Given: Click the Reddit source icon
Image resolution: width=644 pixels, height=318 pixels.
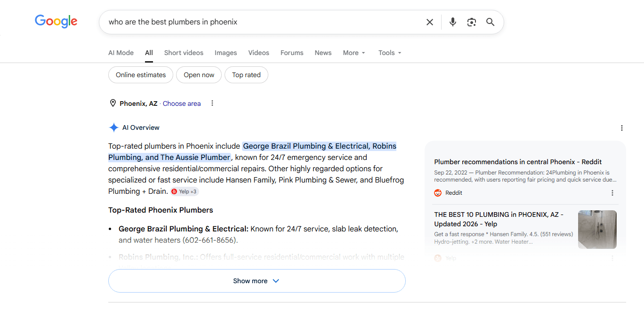Looking at the screenshot, I should pyautogui.click(x=438, y=193).
